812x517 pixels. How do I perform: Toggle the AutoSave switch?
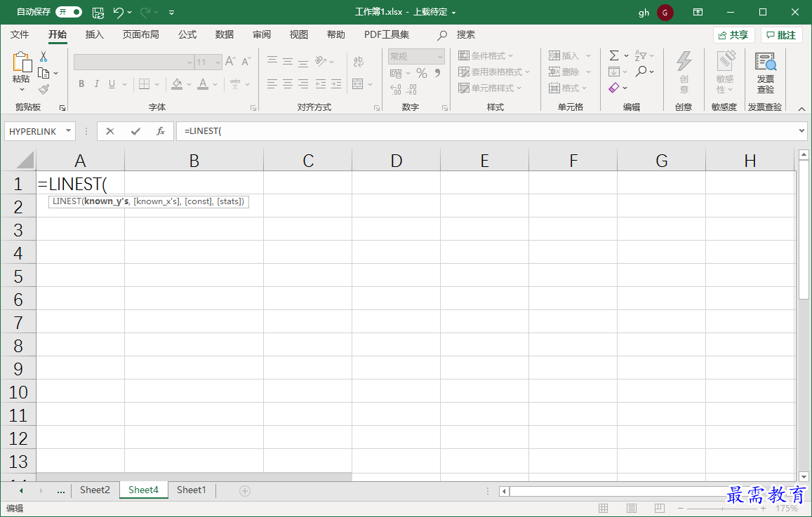tap(69, 12)
